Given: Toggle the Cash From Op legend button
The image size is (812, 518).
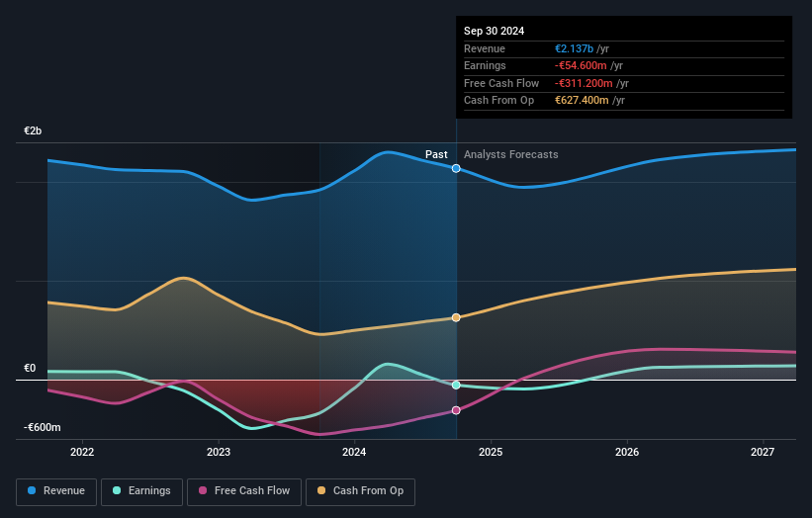Looking at the screenshot, I should [x=360, y=491].
